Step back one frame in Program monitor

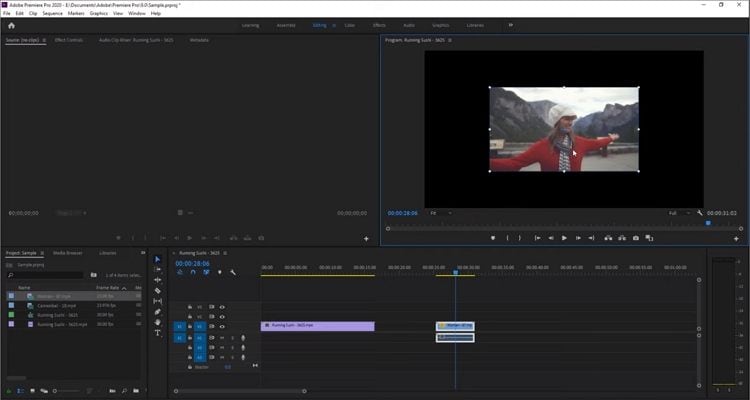(551, 238)
